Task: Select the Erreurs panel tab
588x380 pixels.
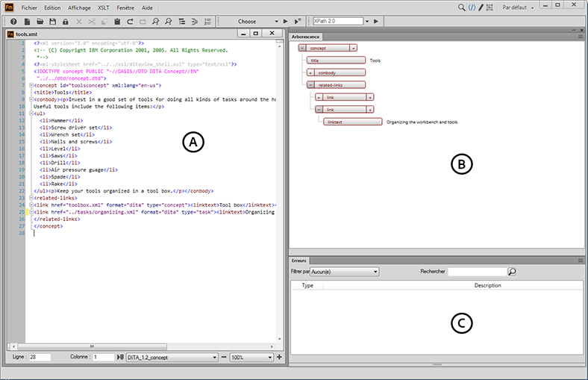Action: click(x=298, y=261)
